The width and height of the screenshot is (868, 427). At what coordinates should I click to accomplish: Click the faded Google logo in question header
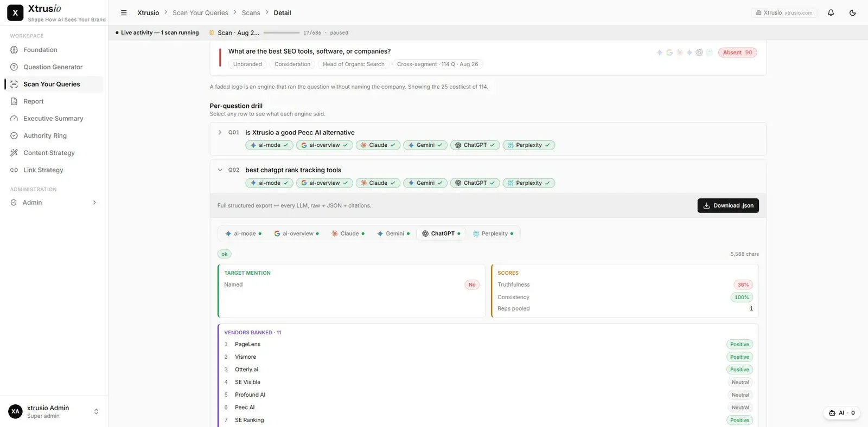(x=669, y=53)
